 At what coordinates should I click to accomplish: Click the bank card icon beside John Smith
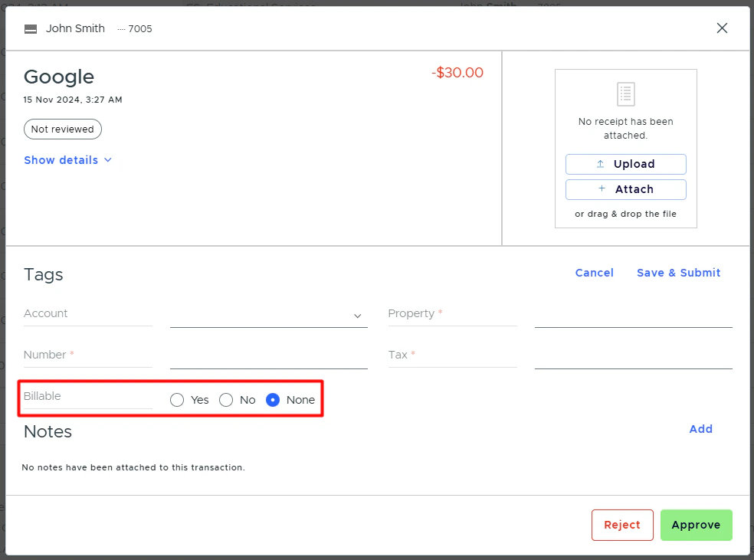(30, 28)
